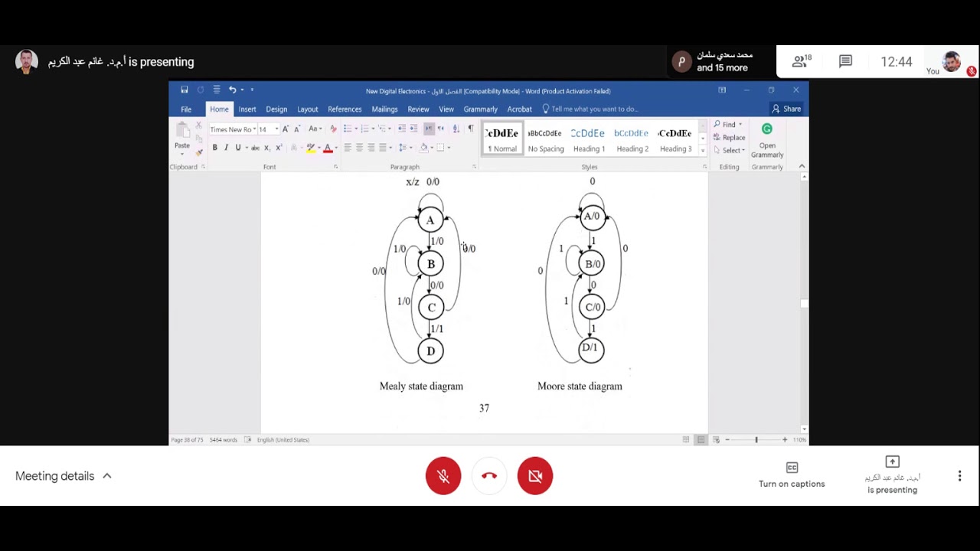Open Grammarly with the green G icon
The width and height of the screenshot is (980, 551).
pos(767,129)
